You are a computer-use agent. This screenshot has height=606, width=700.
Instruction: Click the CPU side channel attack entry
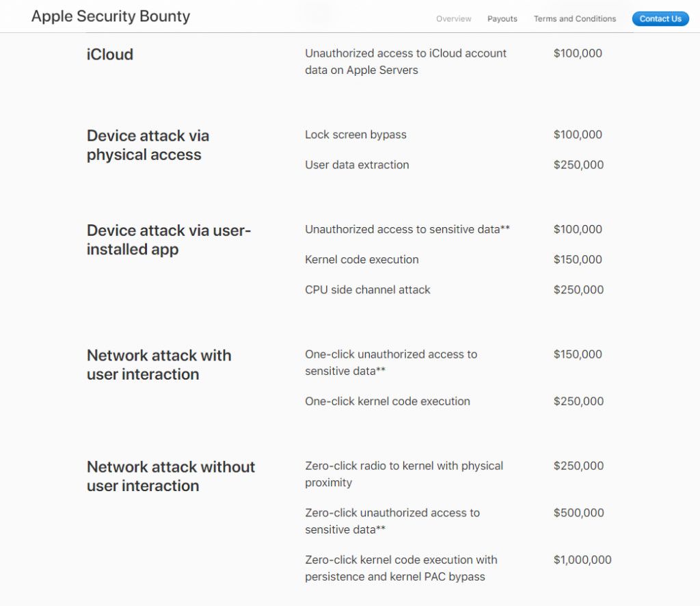367,290
